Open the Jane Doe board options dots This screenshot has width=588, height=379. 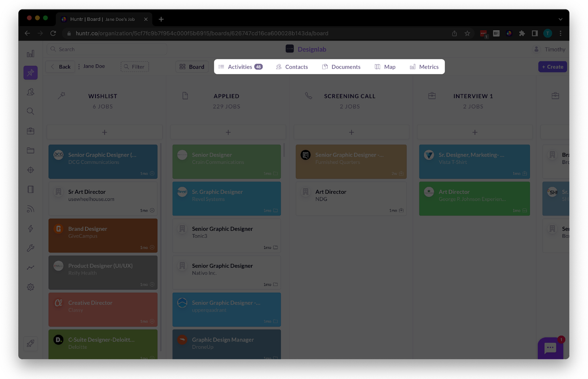[79, 67]
